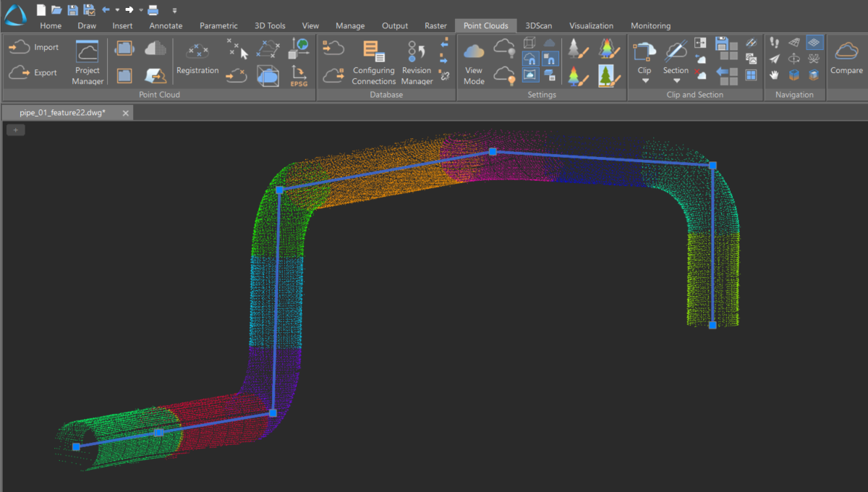Open the Visualization ribbon tab
Viewport: 868px width, 492px height.
click(x=591, y=26)
